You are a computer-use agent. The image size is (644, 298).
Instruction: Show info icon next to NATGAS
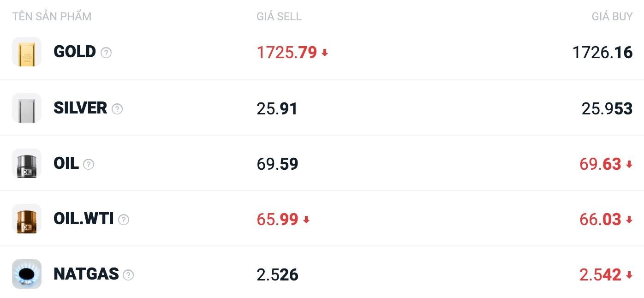tap(128, 275)
